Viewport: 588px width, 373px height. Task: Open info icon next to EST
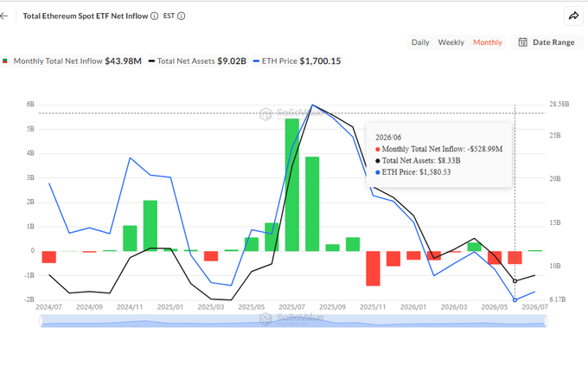(x=181, y=16)
